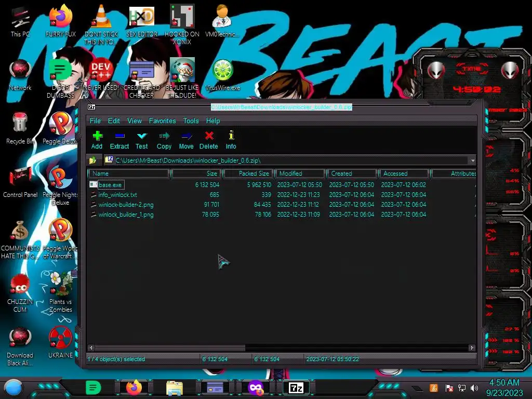Sort by Modified column header
This screenshot has height=399, width=532.
[300, 174]
